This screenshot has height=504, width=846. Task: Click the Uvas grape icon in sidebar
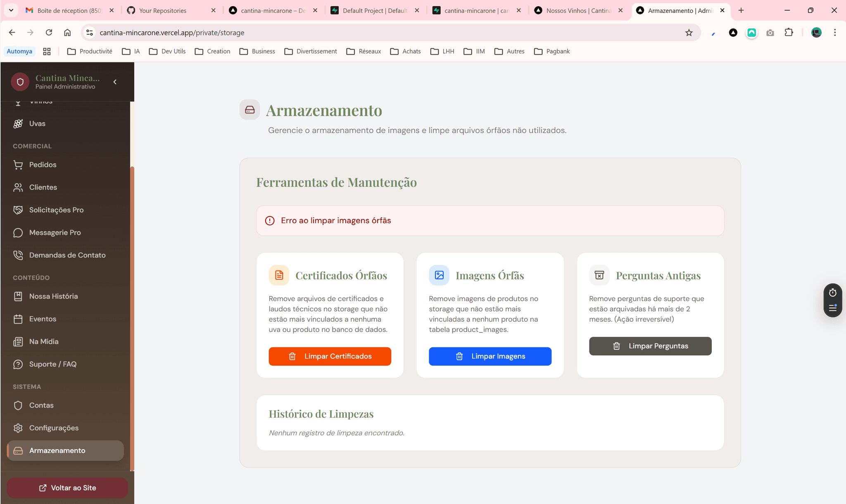[x=18, y=124]
